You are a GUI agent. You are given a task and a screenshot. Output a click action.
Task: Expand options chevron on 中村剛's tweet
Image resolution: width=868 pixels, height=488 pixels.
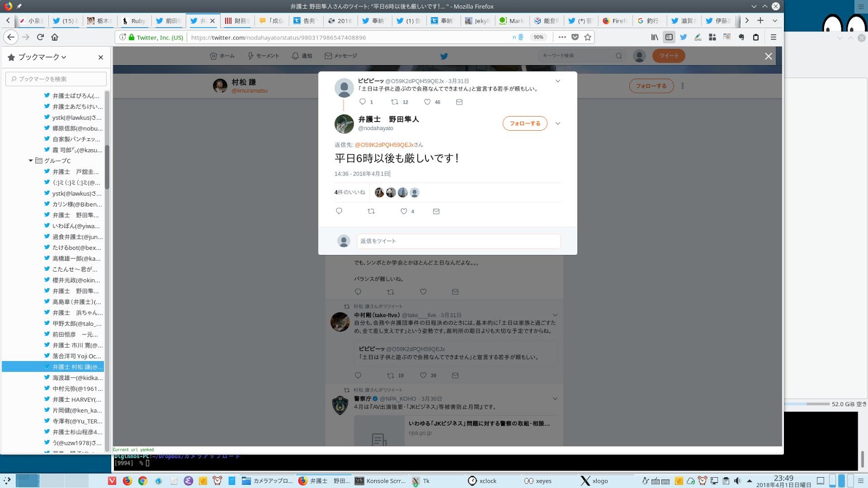click(555, 315)
